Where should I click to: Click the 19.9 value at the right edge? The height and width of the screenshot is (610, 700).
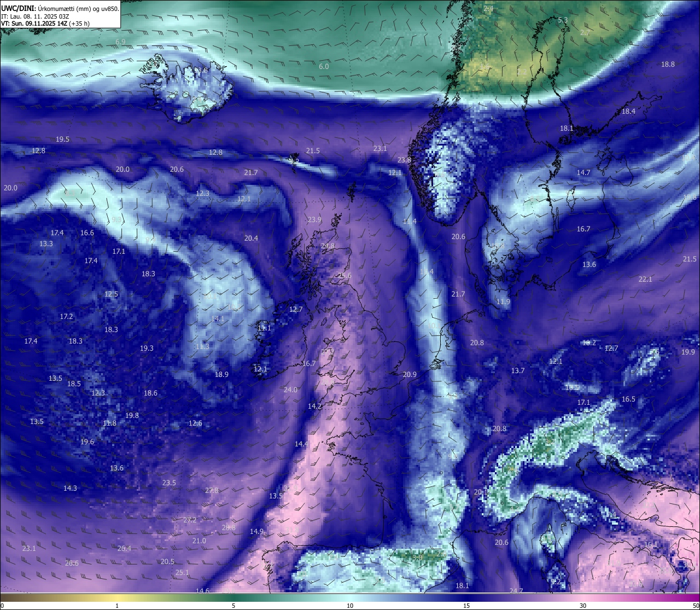[x=688, y=352]
